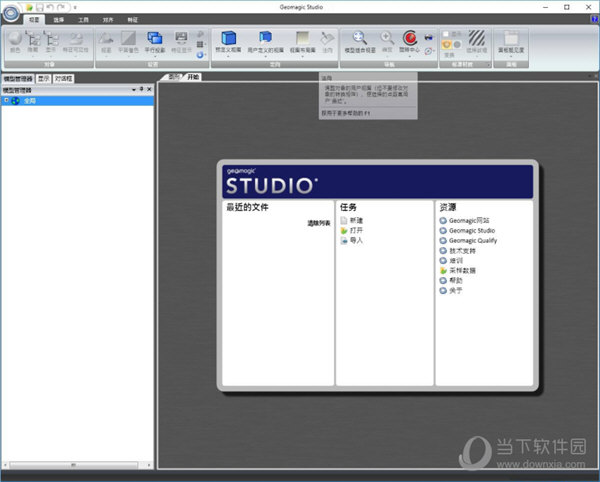
Task: Click the gray circle icon beside orange shield
Action: tap(457, 44)
